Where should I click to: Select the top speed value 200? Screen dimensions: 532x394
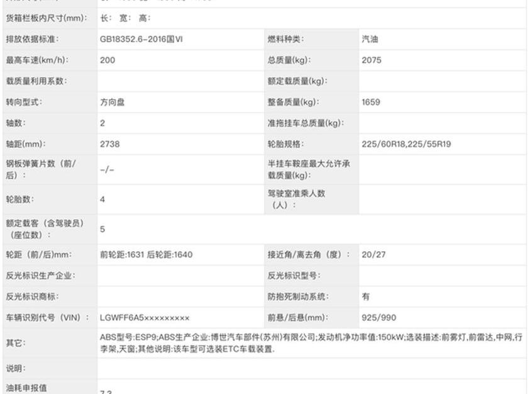pyautogui.click(x=108, y=60)
